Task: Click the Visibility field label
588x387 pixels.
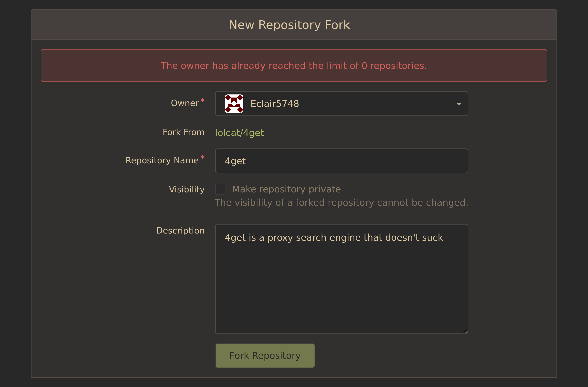Action: (x=187, y=189)
